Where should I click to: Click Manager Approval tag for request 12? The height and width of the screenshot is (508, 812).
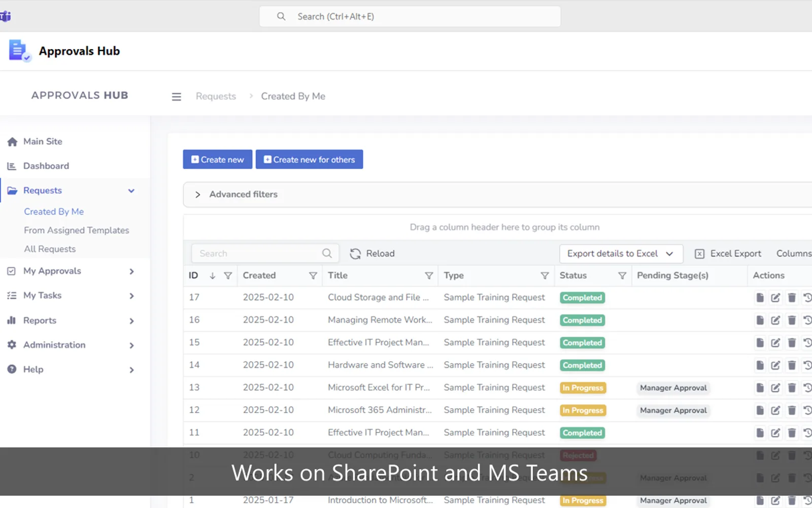673,410
